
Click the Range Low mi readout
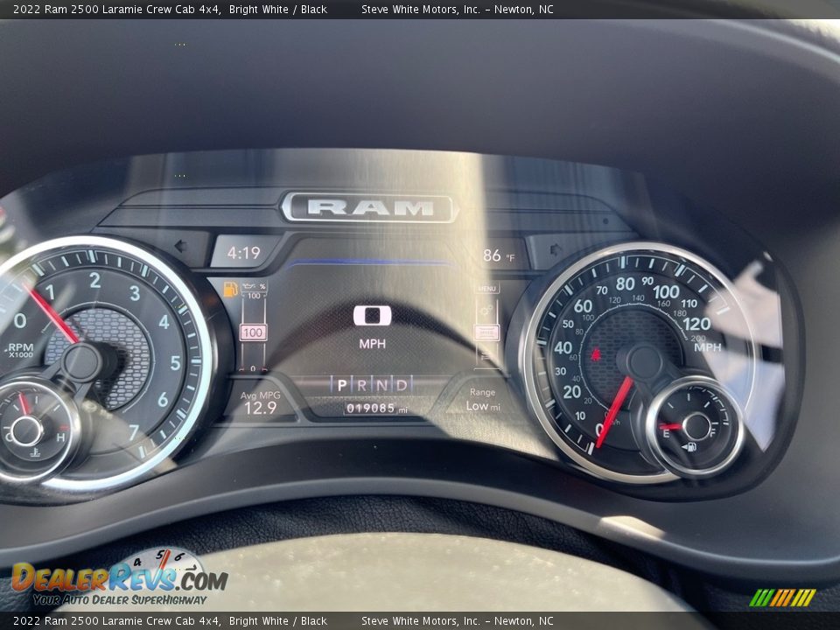(x=483, y=400)
